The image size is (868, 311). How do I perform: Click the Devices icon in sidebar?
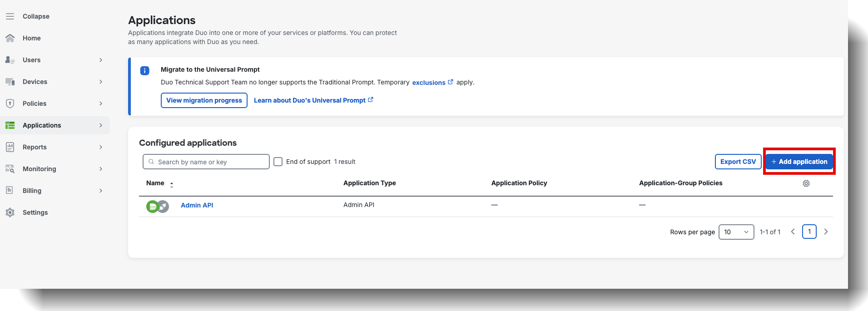coord(10,82)
